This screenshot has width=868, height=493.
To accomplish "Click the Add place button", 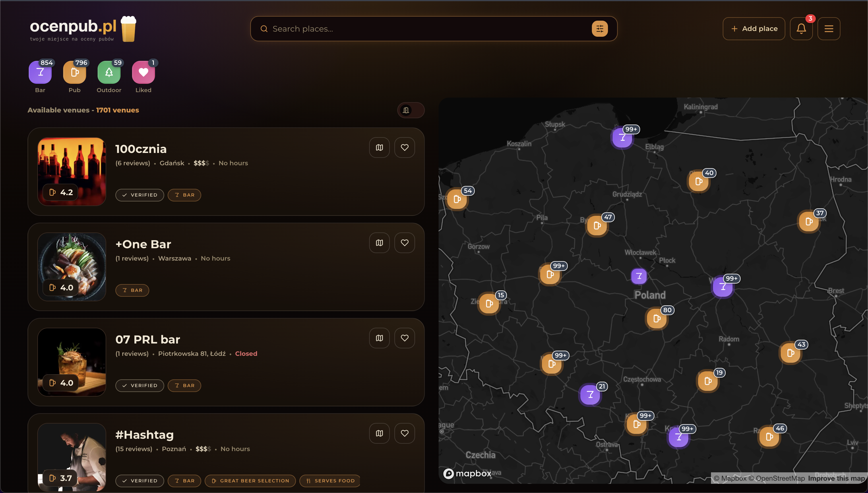I will (x=754, y=29).
